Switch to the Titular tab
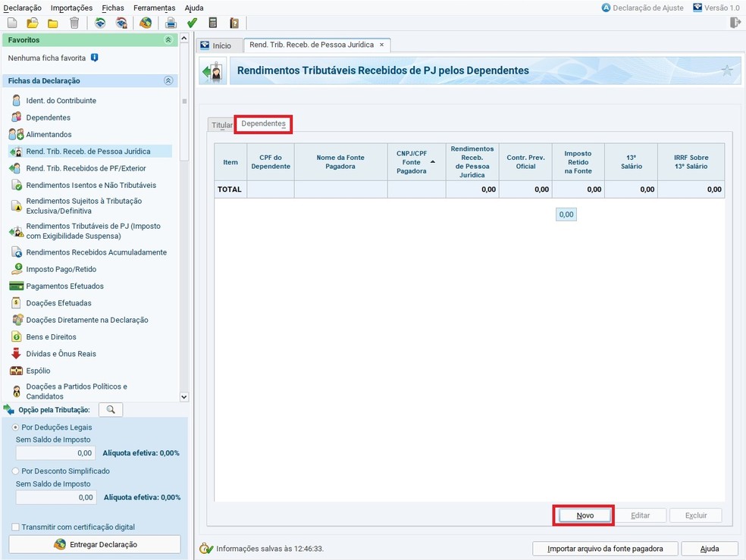This screenshot has height=560, width=746. (221, 125)
